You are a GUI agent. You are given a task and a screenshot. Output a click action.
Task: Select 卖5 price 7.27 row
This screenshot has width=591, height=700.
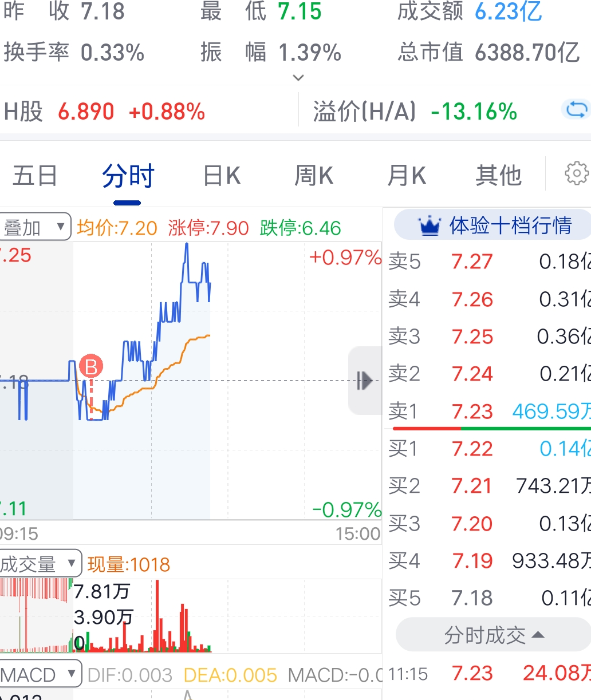tap(488, 262)
